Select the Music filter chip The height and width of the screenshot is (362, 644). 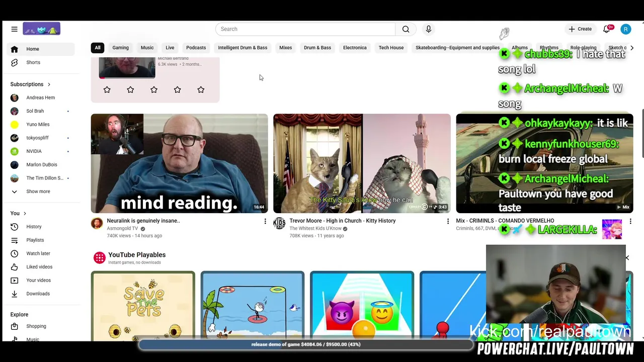click(x=147, y=48)
